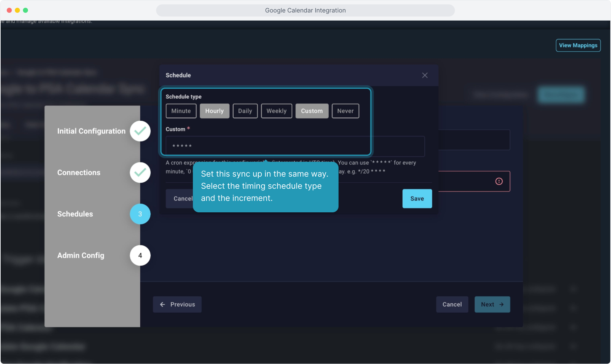Click the Google Calendar Integration title bar
The image size is (611, 364).
pyautogui.click(x=305, y=10)
